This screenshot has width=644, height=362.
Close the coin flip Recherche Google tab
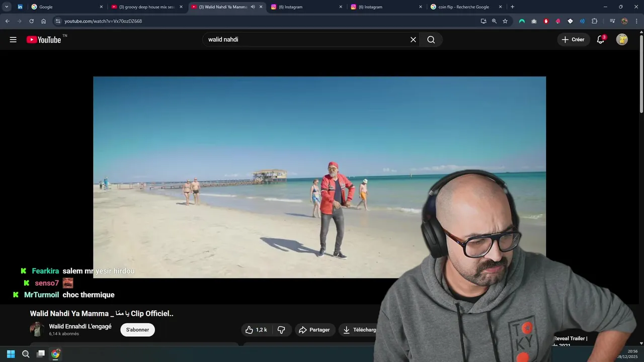[x=500, y=7]
